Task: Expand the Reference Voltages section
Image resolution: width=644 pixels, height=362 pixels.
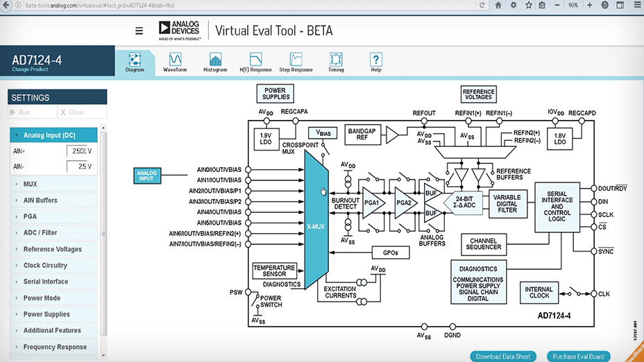Action: pos(53,249)
